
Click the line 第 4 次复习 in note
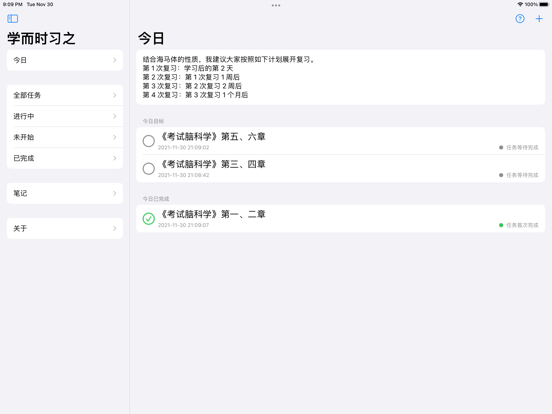(195, 95)
